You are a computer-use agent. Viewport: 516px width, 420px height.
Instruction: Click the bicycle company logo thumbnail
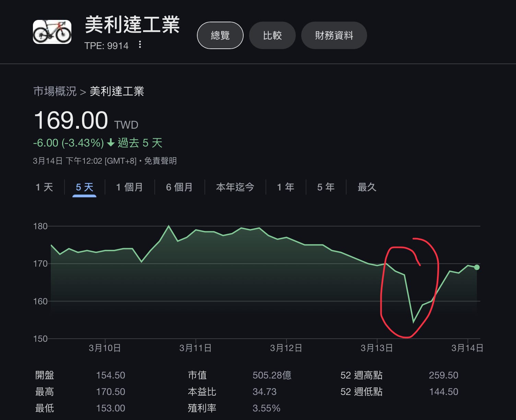click(52, 32)
